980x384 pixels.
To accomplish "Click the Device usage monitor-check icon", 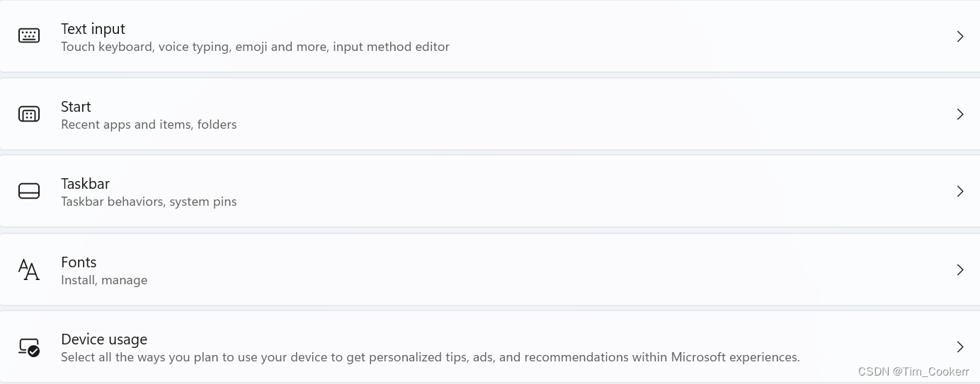I will pyautogui.click(x=29, y=347).
